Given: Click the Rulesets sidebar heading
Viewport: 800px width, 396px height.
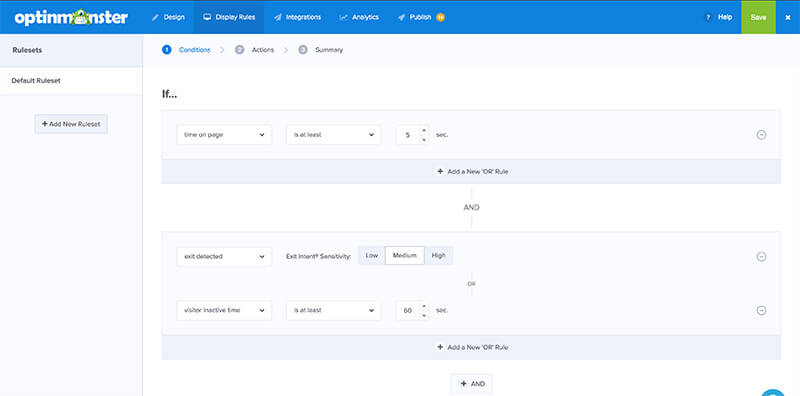Looking at the screenshot, I should [x=27, y=50].
